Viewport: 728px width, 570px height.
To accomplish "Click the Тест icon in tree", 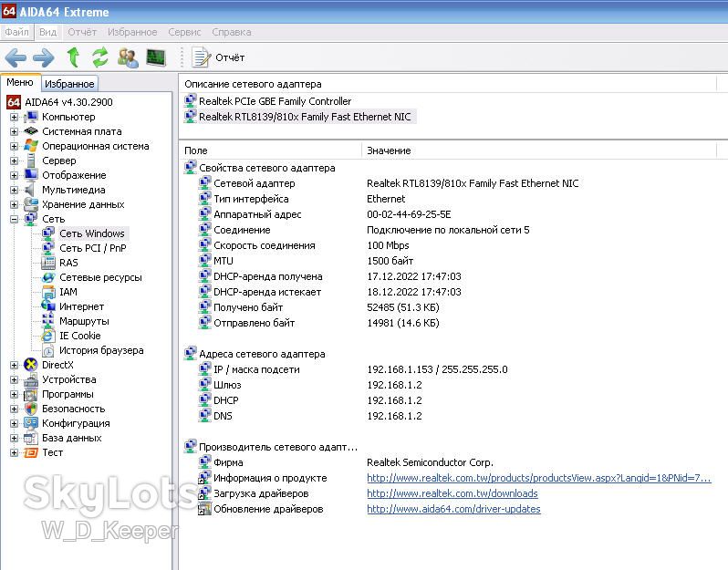I will coord(31,452).
